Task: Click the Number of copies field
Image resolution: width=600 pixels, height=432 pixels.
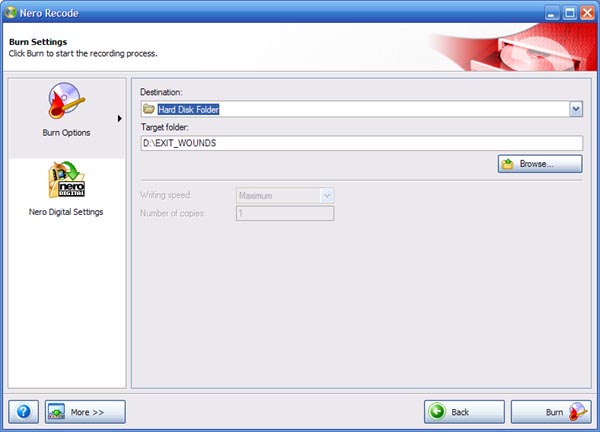Action: click(x=285, y=213)
